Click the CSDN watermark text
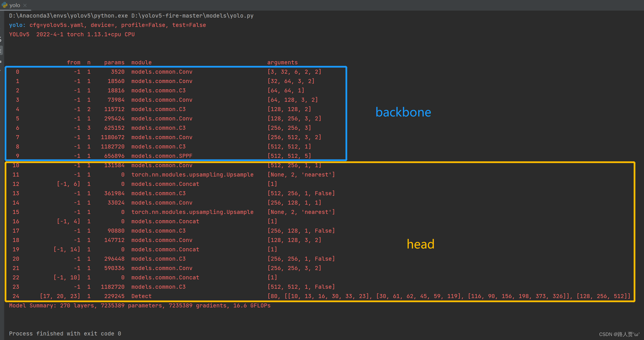 pyautogui.click(x=619, y=334)
